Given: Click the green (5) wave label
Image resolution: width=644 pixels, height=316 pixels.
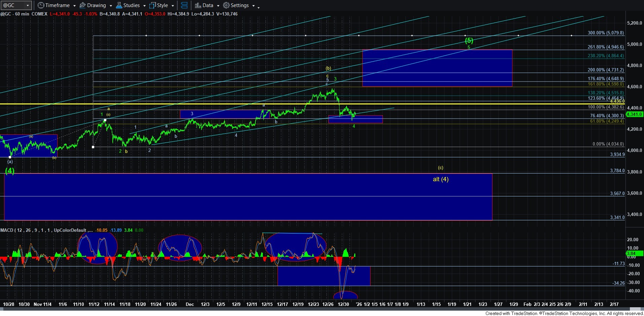Looking at the screenshot, I should click(x=469, y=40).
